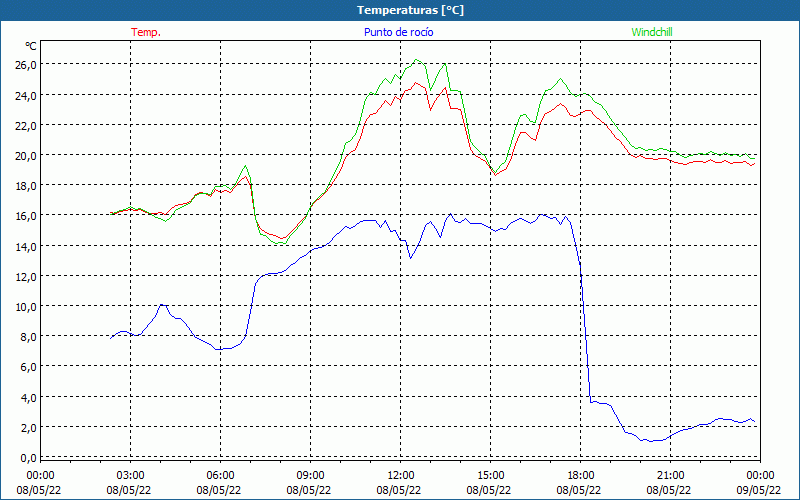The image size is (800, 500).
Task: Click the 14,0 y-axis value
Action: [25, 246]
